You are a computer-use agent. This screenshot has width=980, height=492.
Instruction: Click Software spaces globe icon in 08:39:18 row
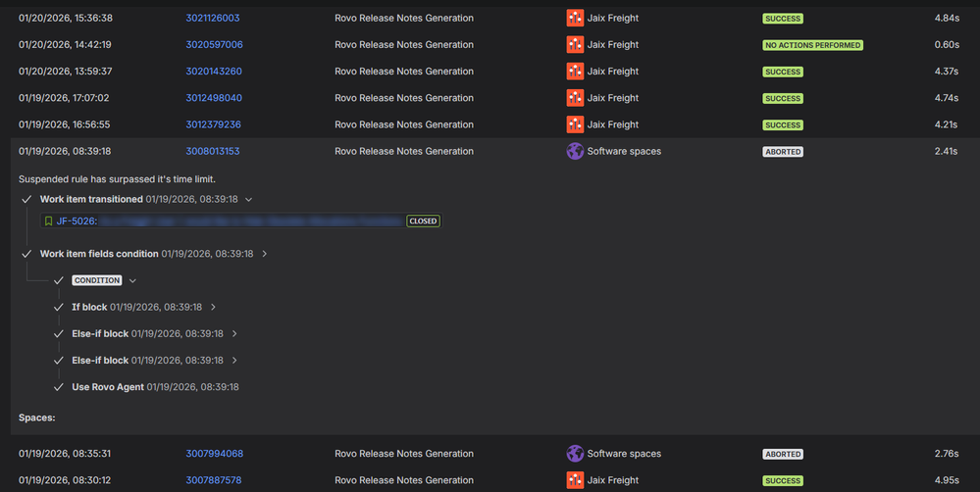[575, 151]
